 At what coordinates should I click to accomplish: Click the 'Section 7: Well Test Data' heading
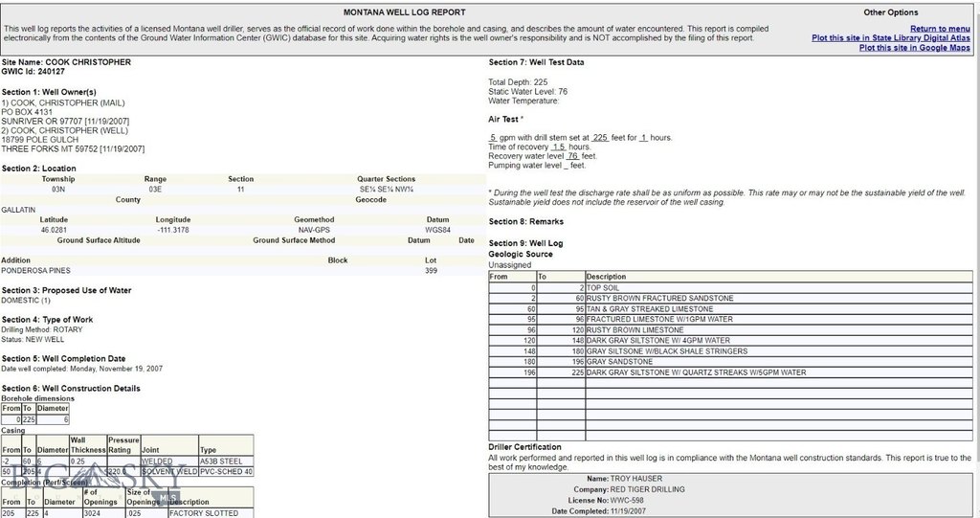click(536, 62)
